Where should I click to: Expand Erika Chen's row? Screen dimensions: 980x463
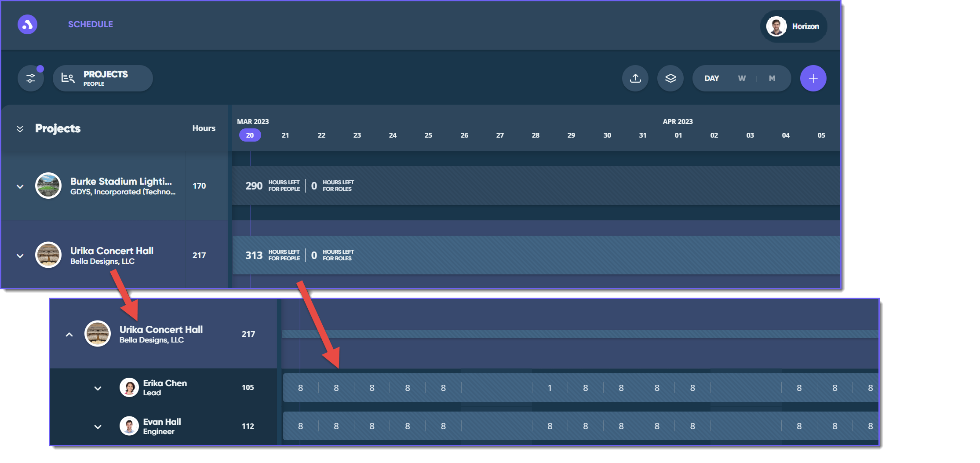[98, 388]
